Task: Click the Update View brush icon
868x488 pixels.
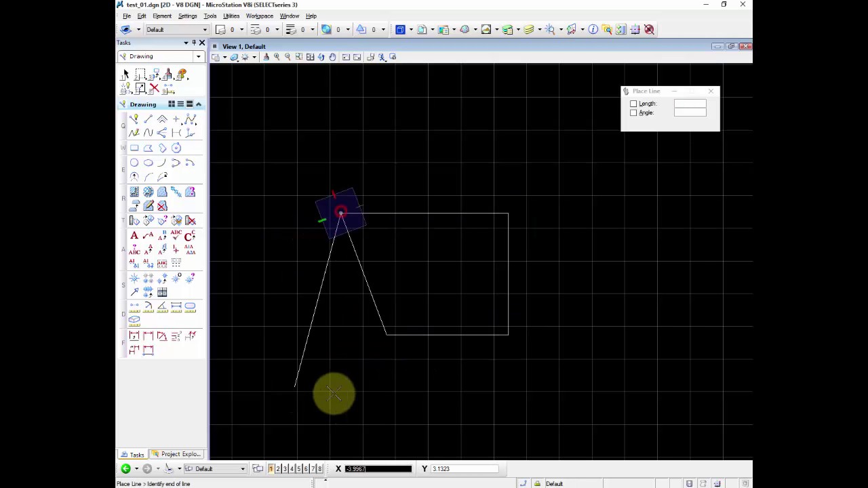Action: (x=266, y=57)
